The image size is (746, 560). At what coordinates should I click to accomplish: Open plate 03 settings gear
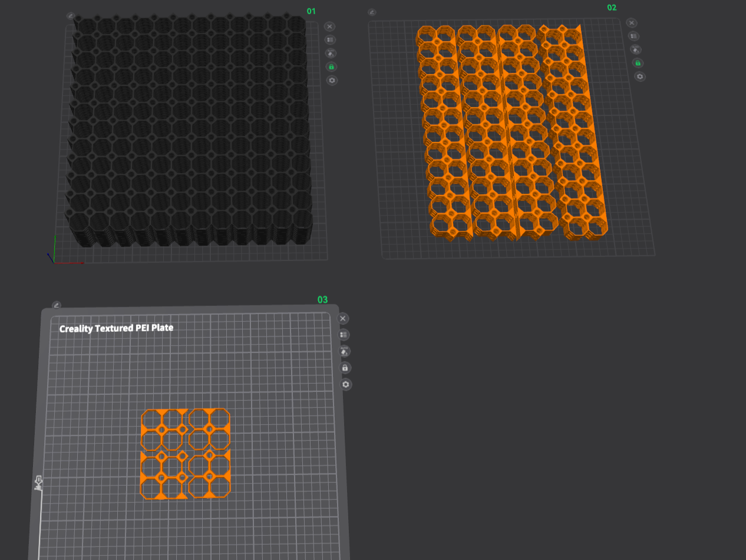[346, 384]
